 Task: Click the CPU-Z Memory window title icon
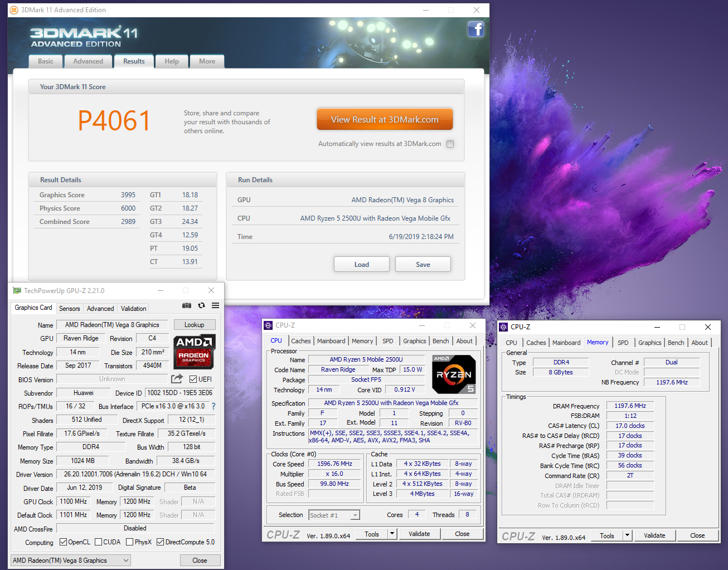[x=503, y=327]
